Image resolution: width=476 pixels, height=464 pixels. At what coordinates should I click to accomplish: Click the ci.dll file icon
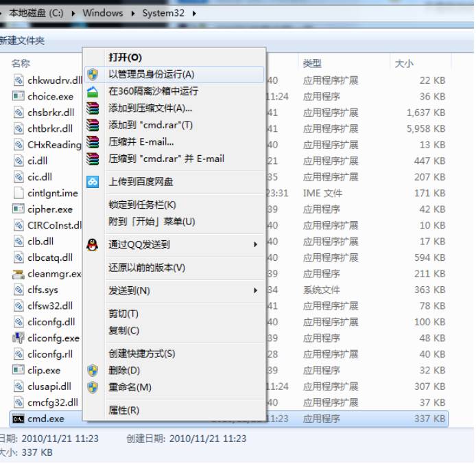coord(19,161)
